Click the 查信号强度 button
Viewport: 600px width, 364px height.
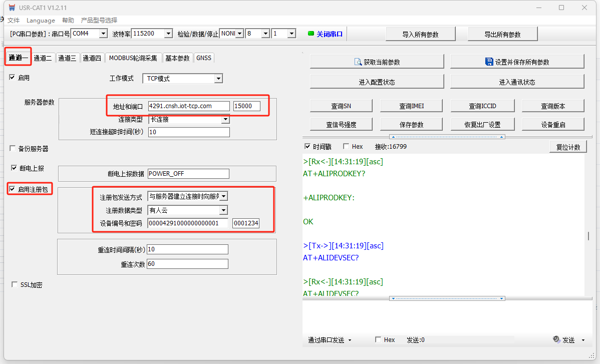[341, 124]
